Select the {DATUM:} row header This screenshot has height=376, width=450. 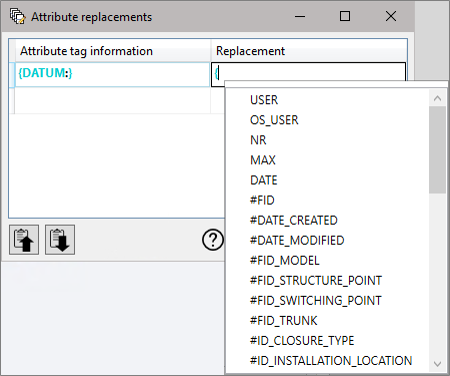click(x=12, y=74)
